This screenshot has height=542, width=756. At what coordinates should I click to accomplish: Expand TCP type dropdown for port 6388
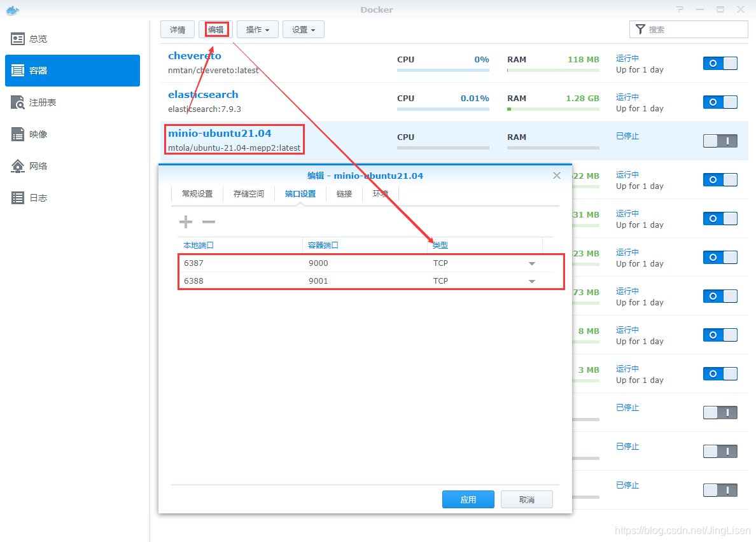pyautogui.click(x=532, y=281)
